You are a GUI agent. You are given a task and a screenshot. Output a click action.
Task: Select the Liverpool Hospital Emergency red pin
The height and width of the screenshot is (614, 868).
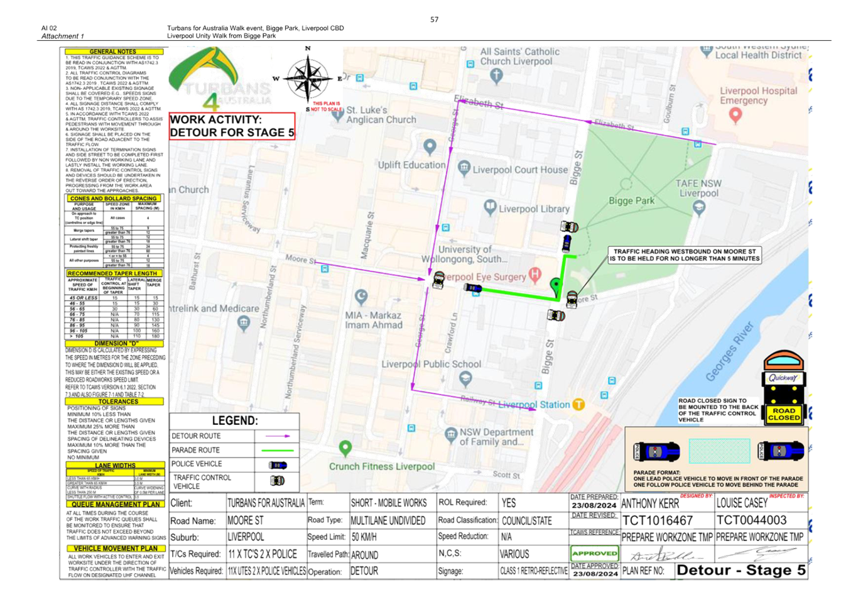(735, 115)
